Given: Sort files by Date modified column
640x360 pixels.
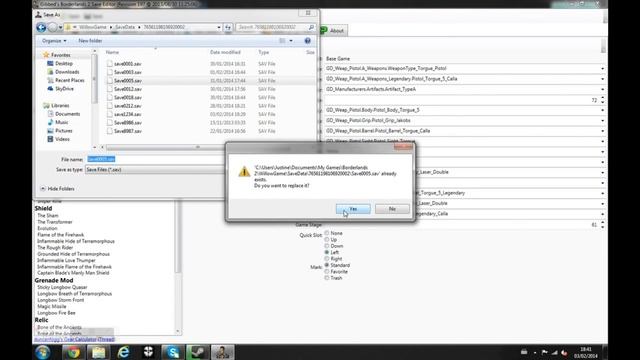Looking at the screenshot, I should (225, 52).
